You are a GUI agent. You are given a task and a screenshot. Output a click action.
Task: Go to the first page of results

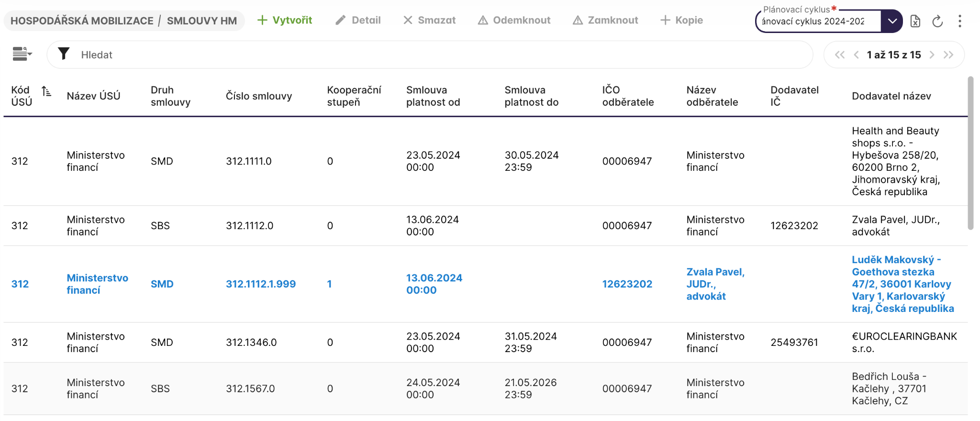point(839,55)
